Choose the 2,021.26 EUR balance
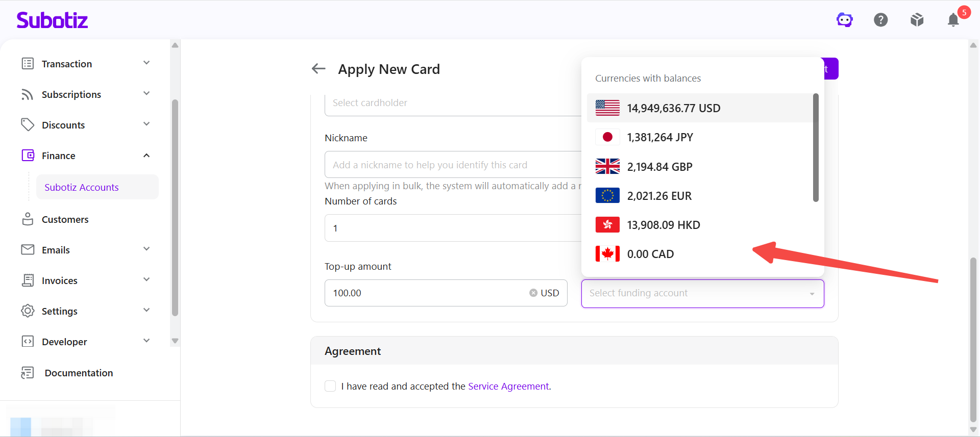 point(700,195)
